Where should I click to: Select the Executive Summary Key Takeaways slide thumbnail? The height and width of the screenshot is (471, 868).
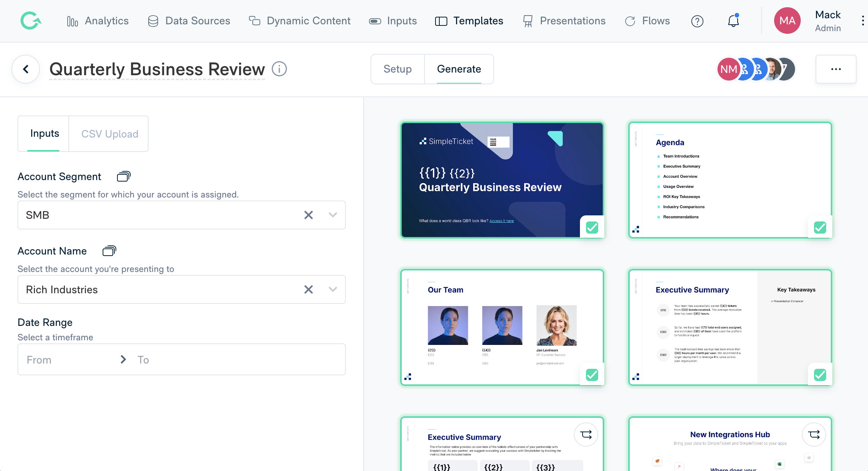click(x=730, y=327)
